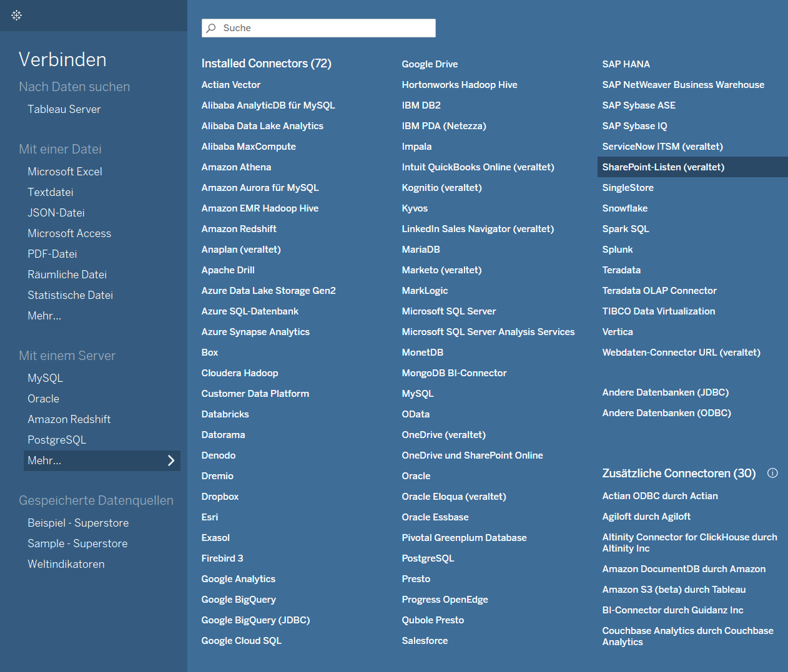Select Kyvos connector
Viewport: 788px width, 672px height.
click(415, 208)
